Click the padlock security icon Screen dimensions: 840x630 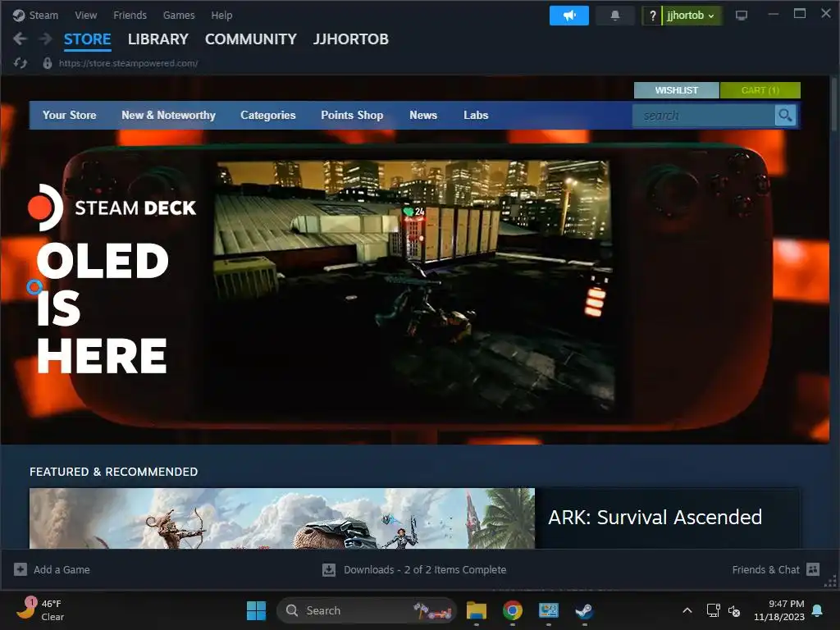point(47,63)
